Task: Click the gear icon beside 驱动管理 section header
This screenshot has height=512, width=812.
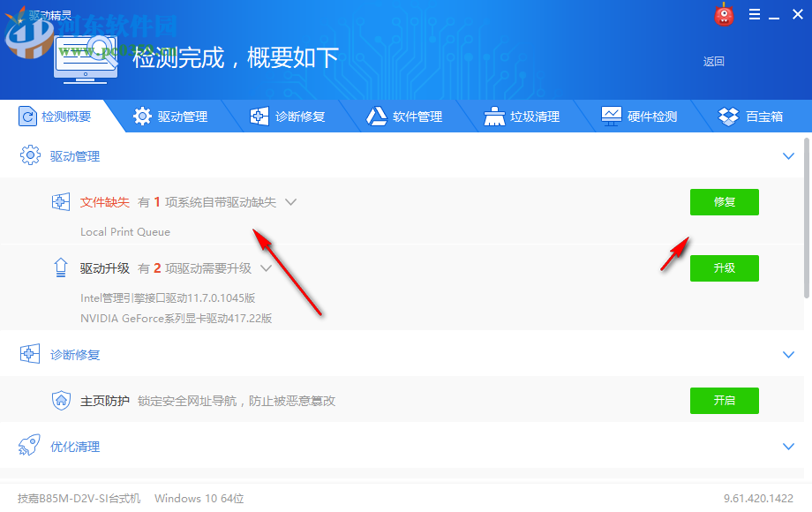Action: pos(29,155)
